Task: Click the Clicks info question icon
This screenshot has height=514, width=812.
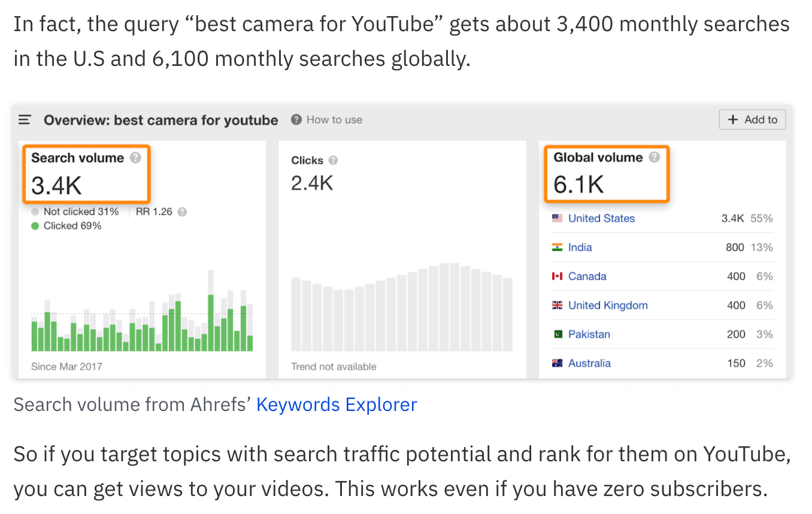Action: point(333,161)
